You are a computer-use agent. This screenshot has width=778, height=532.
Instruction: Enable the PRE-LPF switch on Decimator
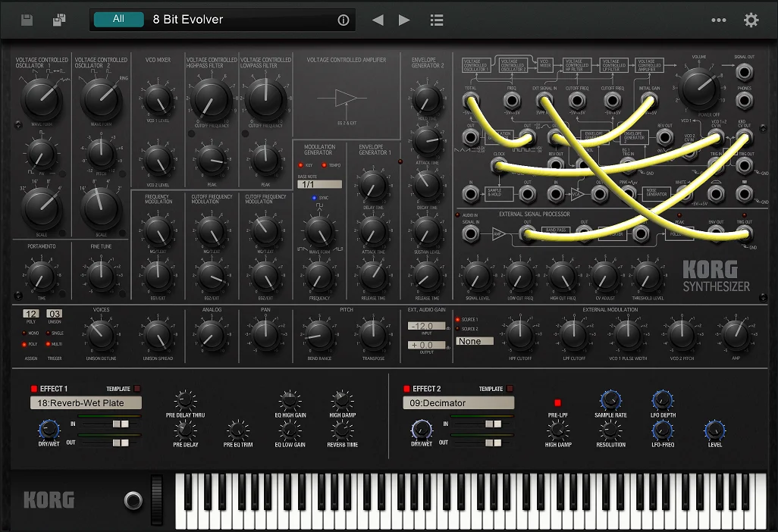(557, 402)
